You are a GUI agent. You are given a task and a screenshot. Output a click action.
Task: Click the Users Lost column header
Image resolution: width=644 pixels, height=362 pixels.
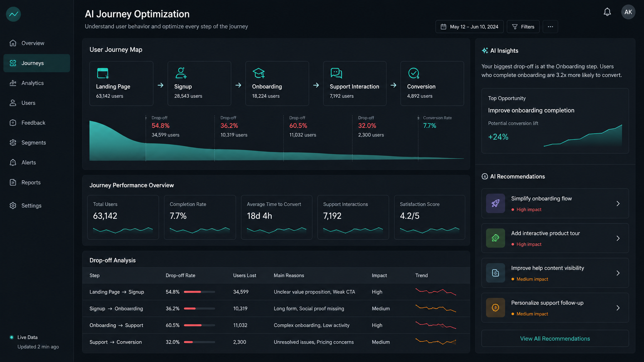tap(245, 275)
